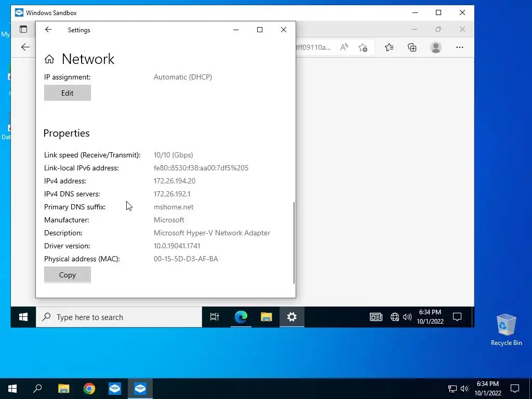The image size is (532, 399).
Task: Open host File Explorer taskbar icon
Action: [63, 389]
